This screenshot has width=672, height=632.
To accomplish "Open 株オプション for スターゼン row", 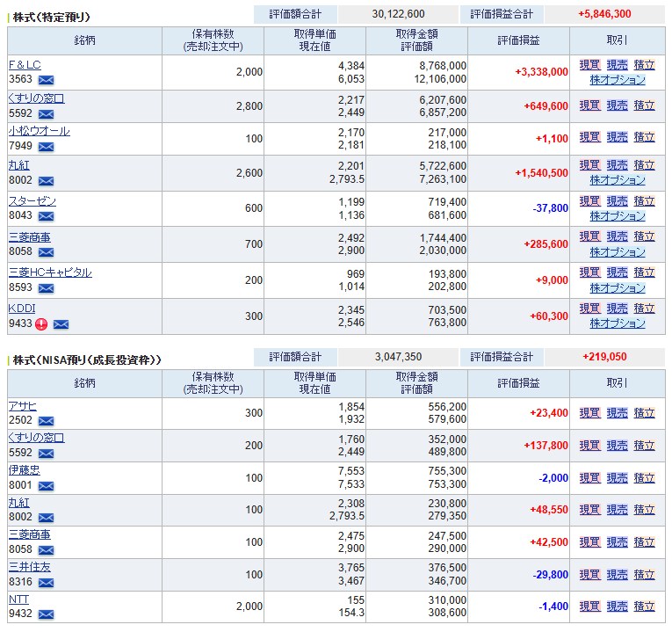I will (x=618, y=216).
